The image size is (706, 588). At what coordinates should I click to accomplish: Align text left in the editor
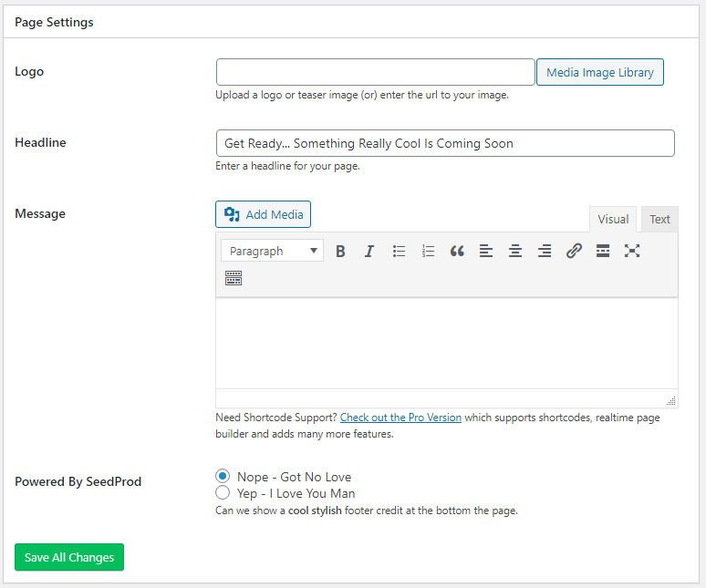tap(486, 251)
